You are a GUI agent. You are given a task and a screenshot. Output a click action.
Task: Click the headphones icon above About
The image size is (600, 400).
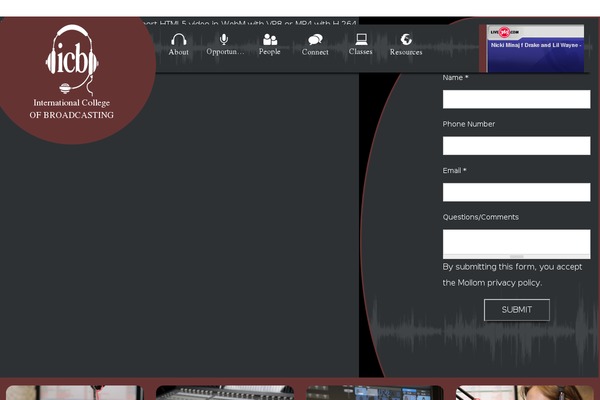pyautogui.click(x=179, y=39)
